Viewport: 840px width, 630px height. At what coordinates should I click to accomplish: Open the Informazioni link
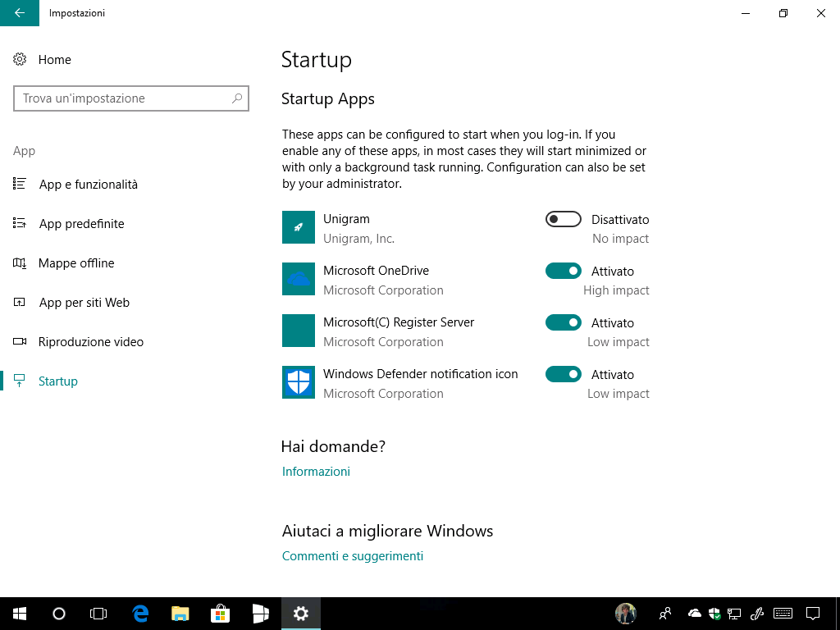(316, 472)
